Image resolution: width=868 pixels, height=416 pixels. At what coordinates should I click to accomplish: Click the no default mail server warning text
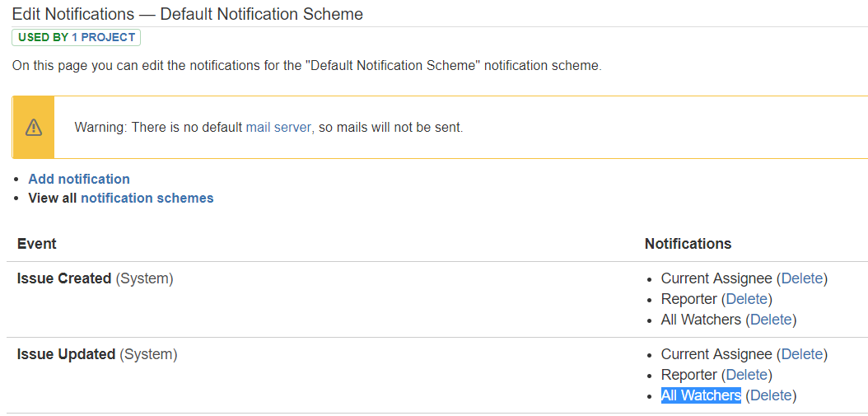click(x=268, y=128)
